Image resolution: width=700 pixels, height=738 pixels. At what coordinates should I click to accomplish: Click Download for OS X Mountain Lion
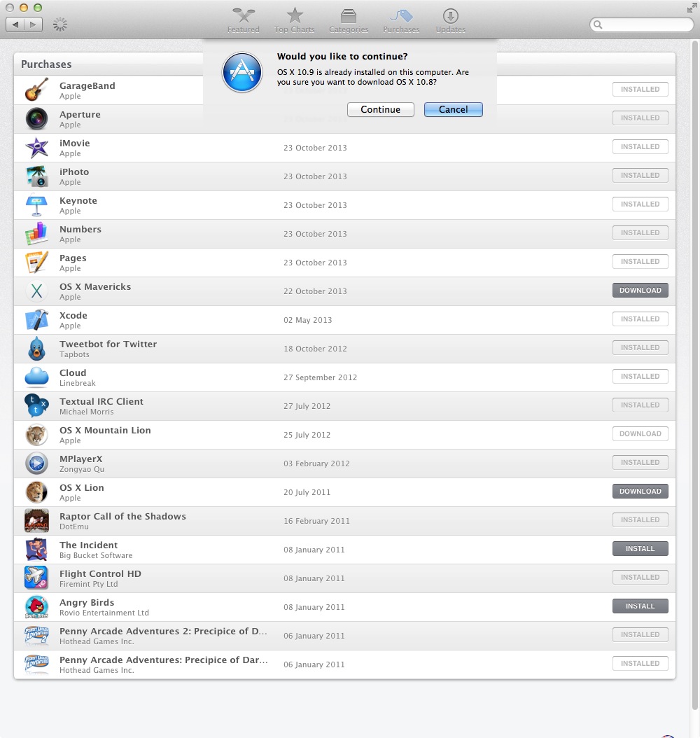click(640, 433)
